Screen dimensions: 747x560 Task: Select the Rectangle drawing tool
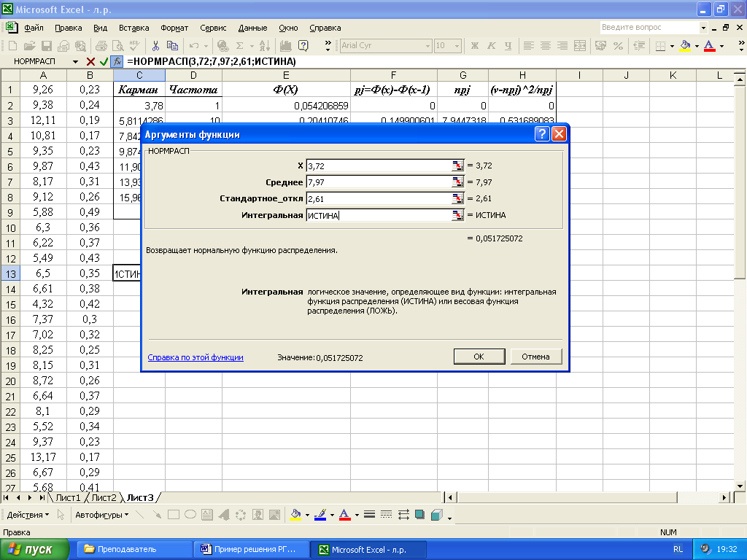click(174, 515)
